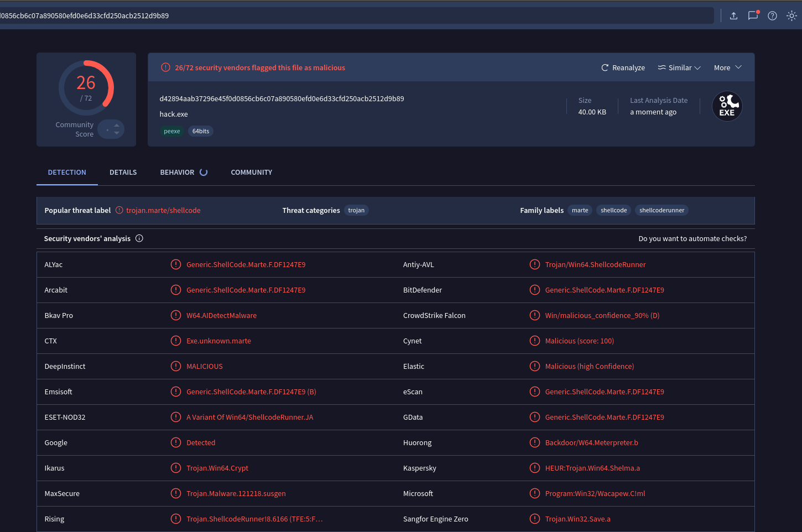The height and width of the screenshot is (532, 802).
Task: Open the More dropdown menu
Action: [727, 67]
